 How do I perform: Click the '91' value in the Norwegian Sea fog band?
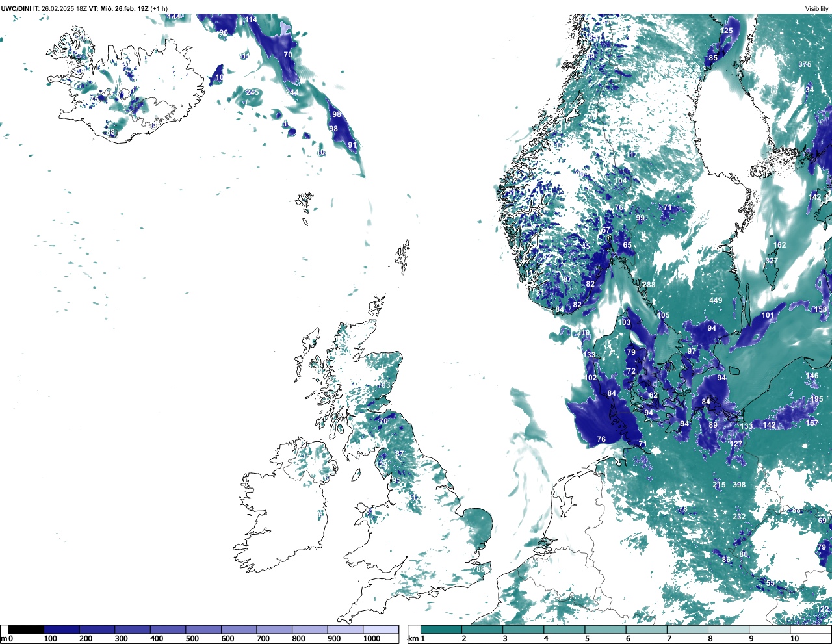352,145
